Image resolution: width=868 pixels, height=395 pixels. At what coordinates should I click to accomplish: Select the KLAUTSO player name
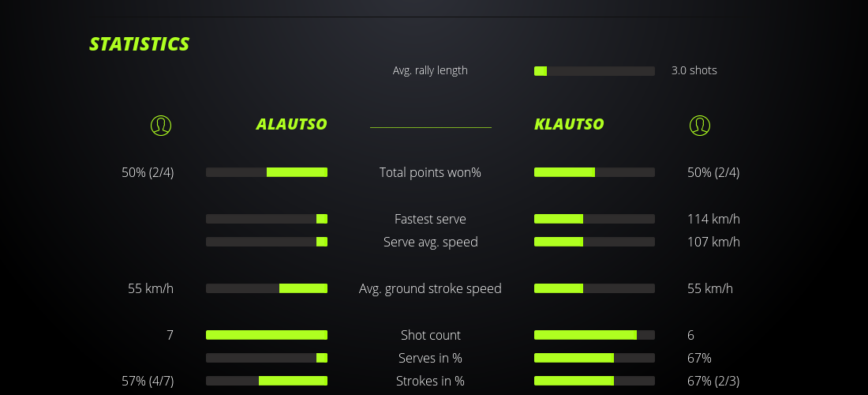pyautogui.click(x=569, y=124)
